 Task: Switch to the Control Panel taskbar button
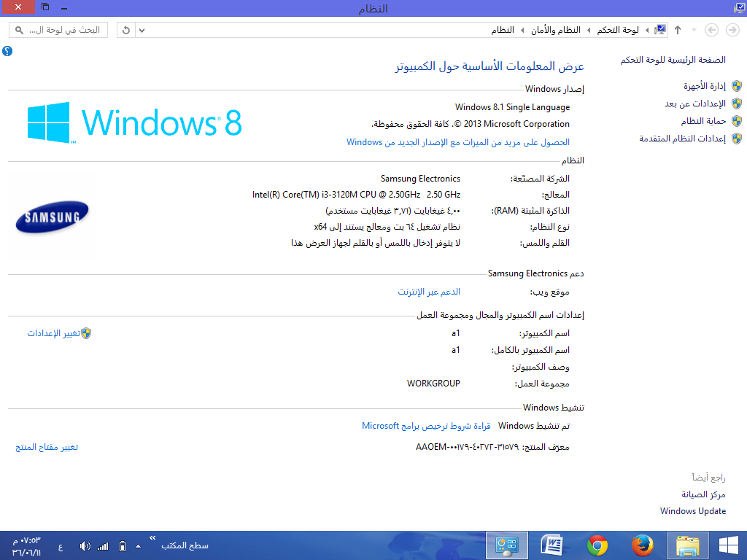click(507, 545)
